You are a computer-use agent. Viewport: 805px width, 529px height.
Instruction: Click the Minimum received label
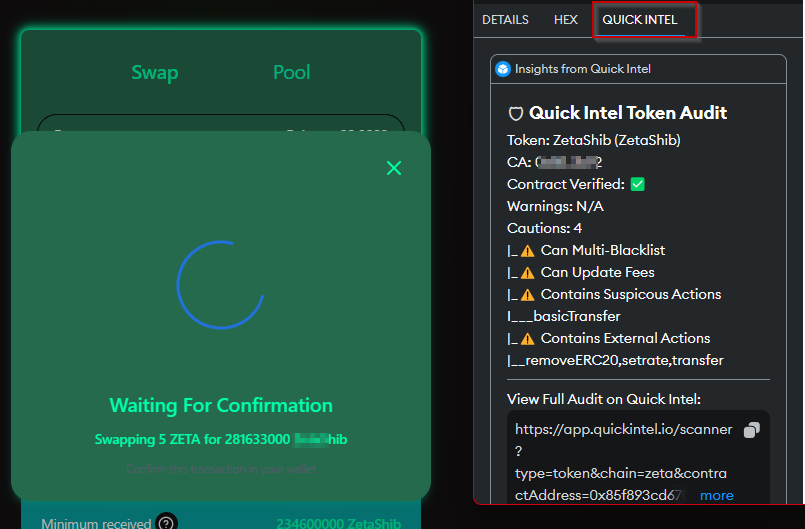point(96,523)
